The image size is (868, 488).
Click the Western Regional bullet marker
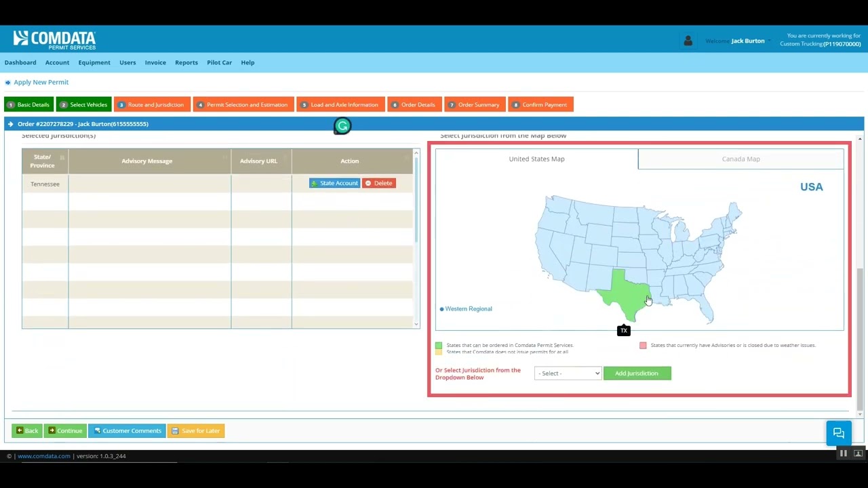(441, 309)
